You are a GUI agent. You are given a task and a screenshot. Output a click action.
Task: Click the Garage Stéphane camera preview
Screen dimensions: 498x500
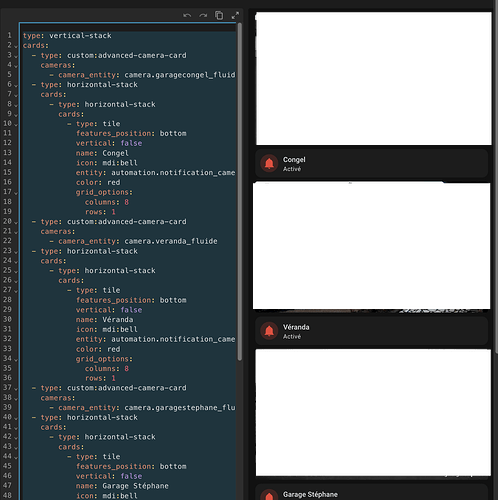[x=373, y=413]
